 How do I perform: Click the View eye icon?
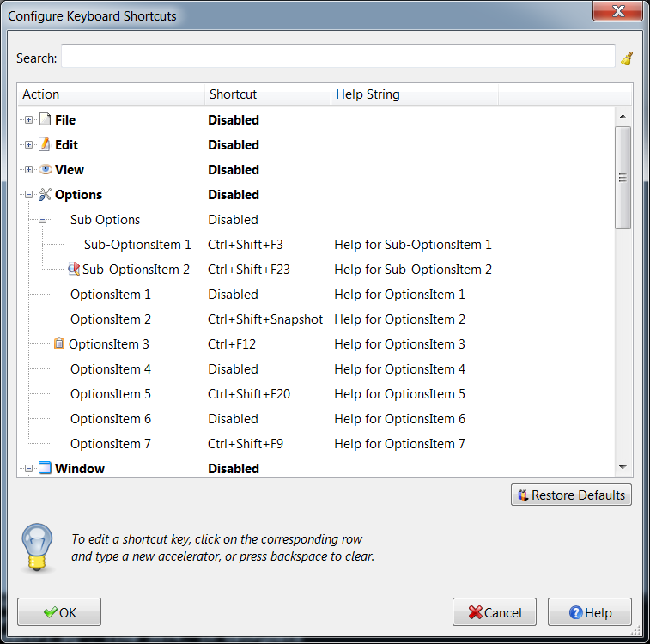[46, 170]
